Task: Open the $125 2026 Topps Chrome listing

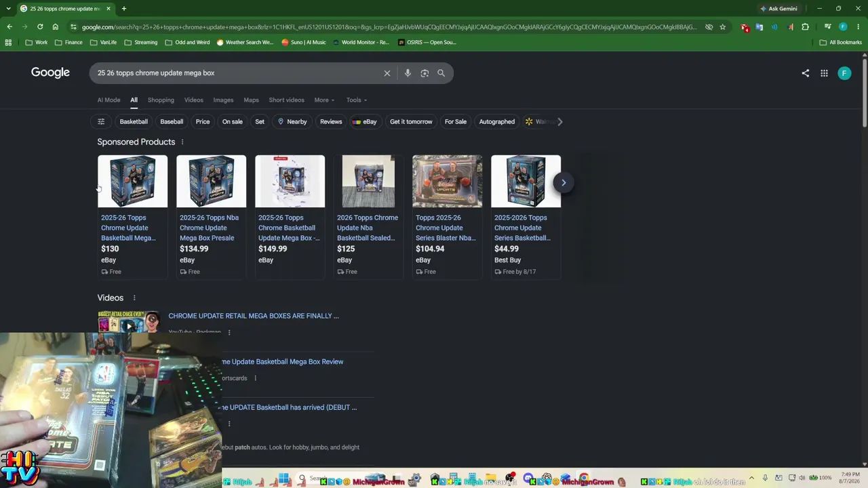Action: pos(368,216)
